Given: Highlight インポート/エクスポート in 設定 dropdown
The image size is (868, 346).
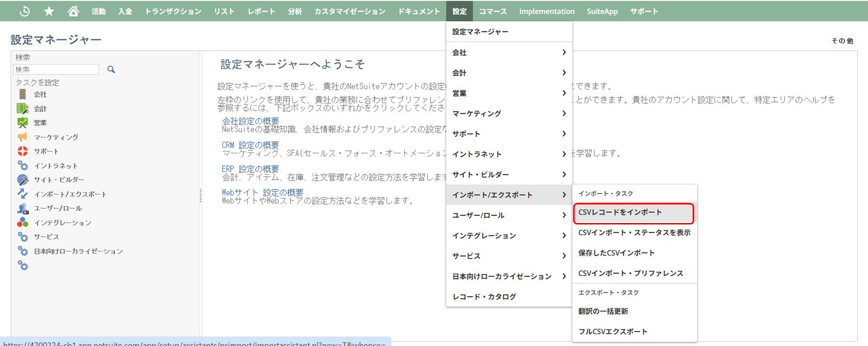Looking at the screenshot, I should pyautogui.click(x=509, y=195).
